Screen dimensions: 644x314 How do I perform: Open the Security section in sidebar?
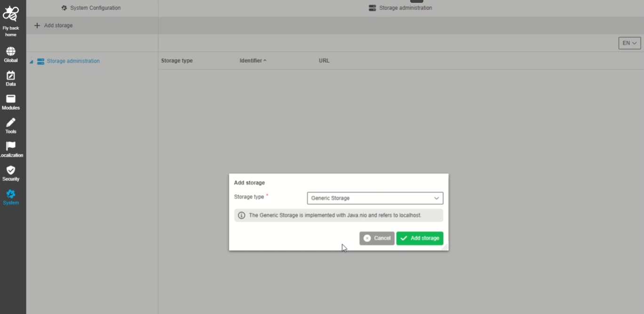(x=11, y=173)
